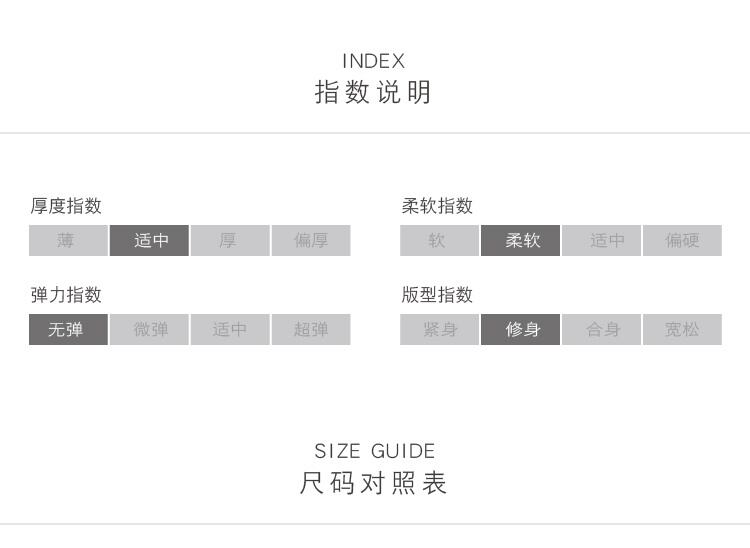Pick the 超弹 elasticity option

point(311,329)
